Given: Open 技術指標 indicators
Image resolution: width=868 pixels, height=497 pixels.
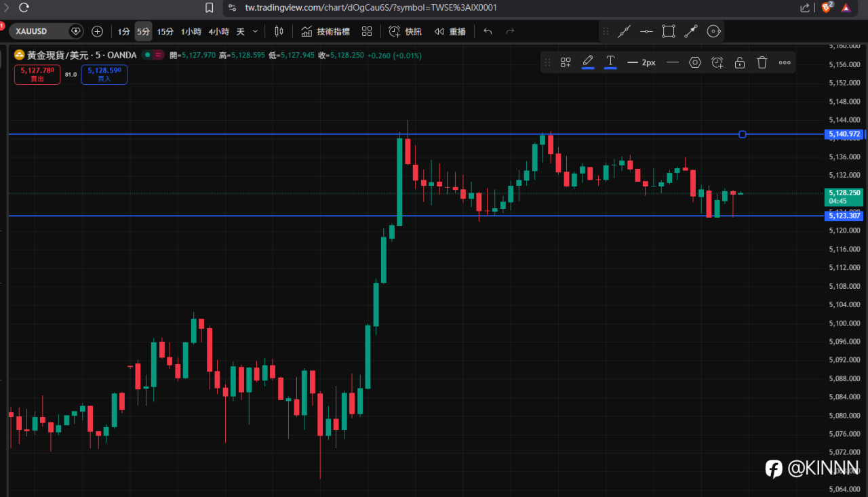Looking at the screenshot, I should (325, 31).
